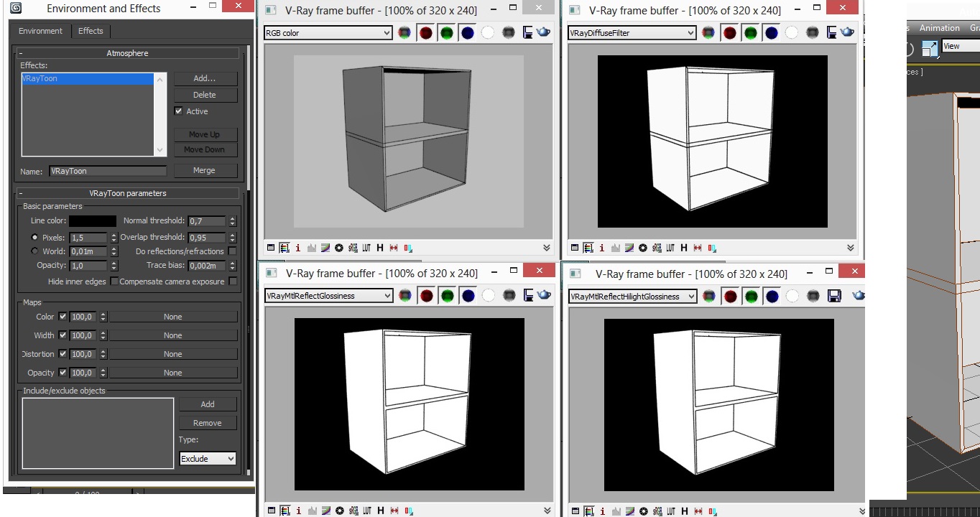Toggle exposure correction in VRayDiffuseFilter window
Image resolution: width=980 pixels, height=517 pixels.
[643, 248]
